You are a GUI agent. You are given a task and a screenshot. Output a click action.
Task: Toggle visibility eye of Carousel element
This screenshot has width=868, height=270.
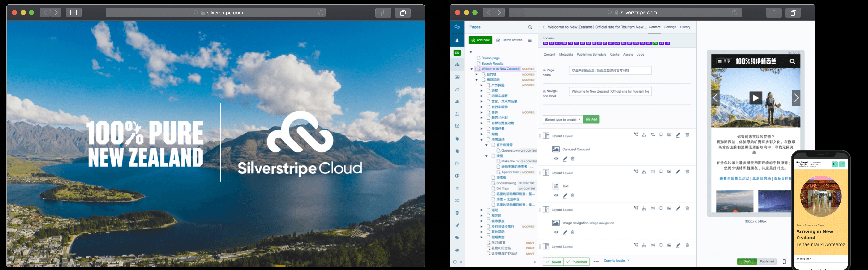point(556,159)
